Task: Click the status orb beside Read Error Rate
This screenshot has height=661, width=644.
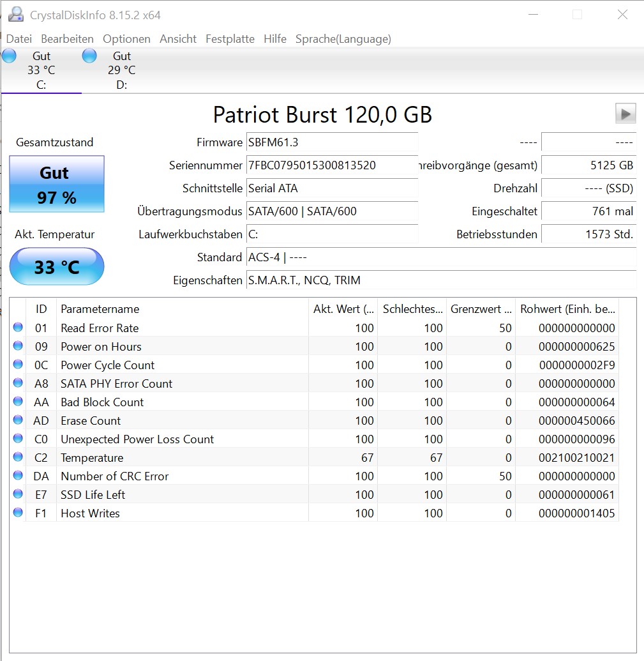Action: coord(18,327)
